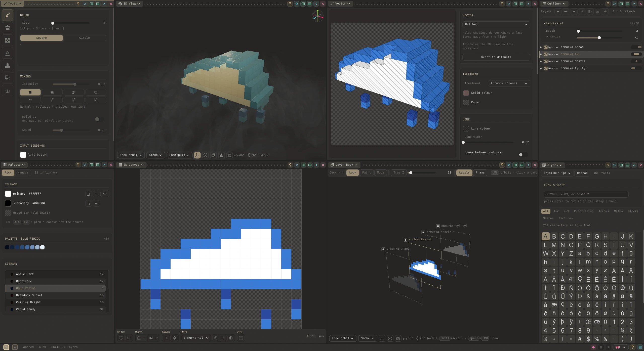644x351 pixels.
Task: Toggle Lines between colours switch
Action: pyautogui.click(x=523, y=155)
